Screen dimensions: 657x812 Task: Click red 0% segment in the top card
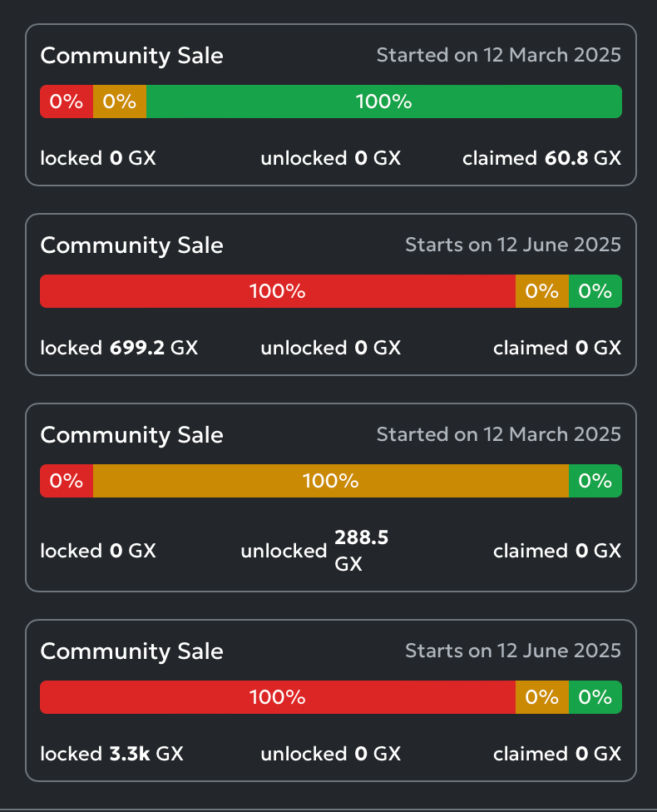click(x=67, y=101)
